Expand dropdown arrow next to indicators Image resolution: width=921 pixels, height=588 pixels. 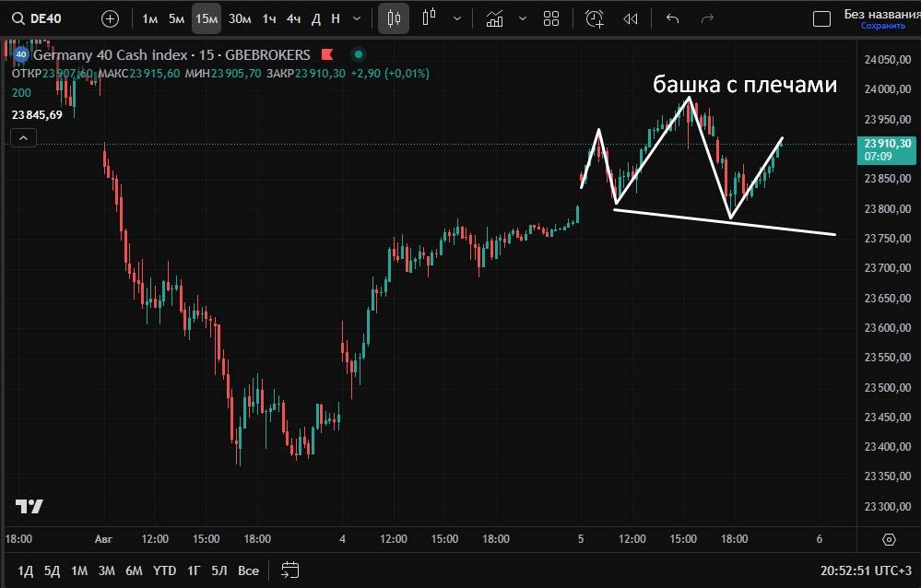point(523,18)
